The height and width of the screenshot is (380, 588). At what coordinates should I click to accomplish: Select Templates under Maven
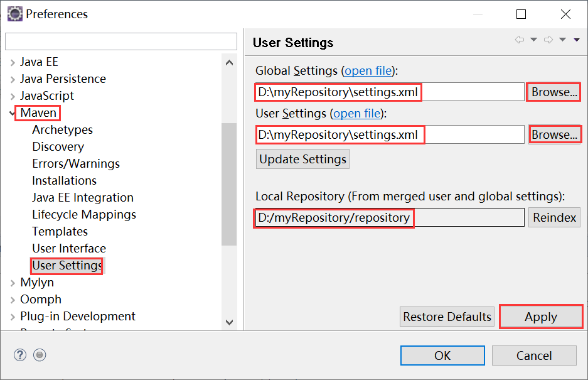coord(60,231)
